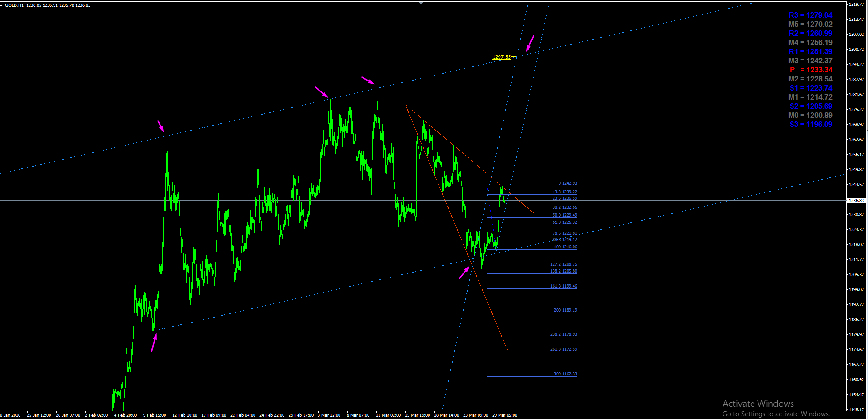Image resolution: width=868 pixels, height=419 pixels.
Task: Select the magenta arrow above the 3 Mar peak
Action: pos(322,92)
